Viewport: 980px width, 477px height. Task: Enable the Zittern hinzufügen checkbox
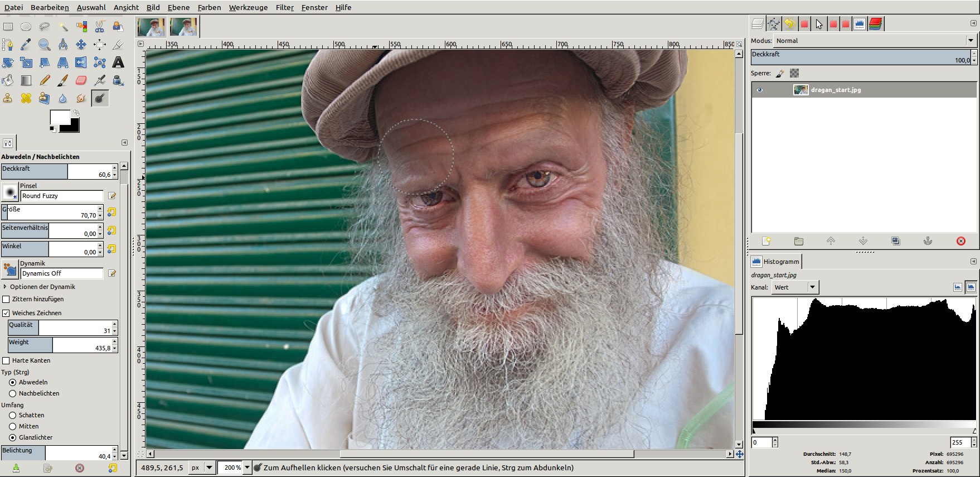[7, 299]
